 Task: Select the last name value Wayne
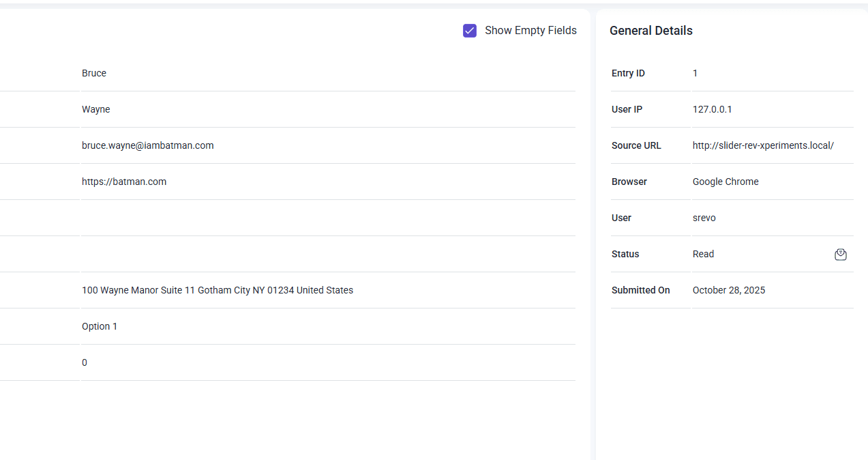pyautogui.click(x=95, y=109)
